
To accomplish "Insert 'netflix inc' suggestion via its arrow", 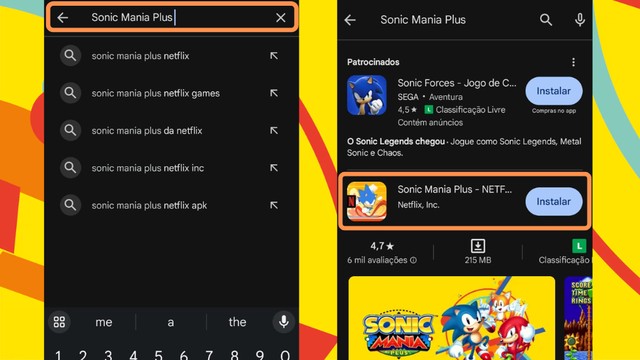I will pos(274,168).
